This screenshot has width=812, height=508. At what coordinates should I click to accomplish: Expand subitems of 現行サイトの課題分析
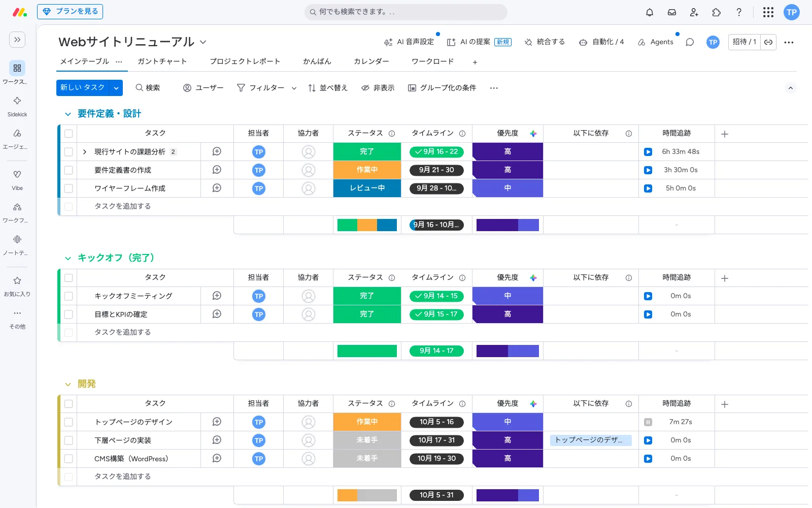(85, 152)
